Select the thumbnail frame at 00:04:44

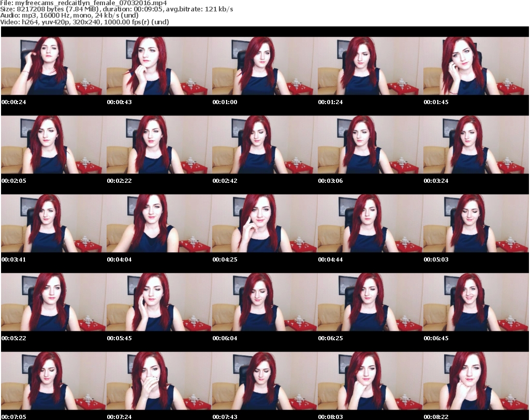(x=371, y=224)
